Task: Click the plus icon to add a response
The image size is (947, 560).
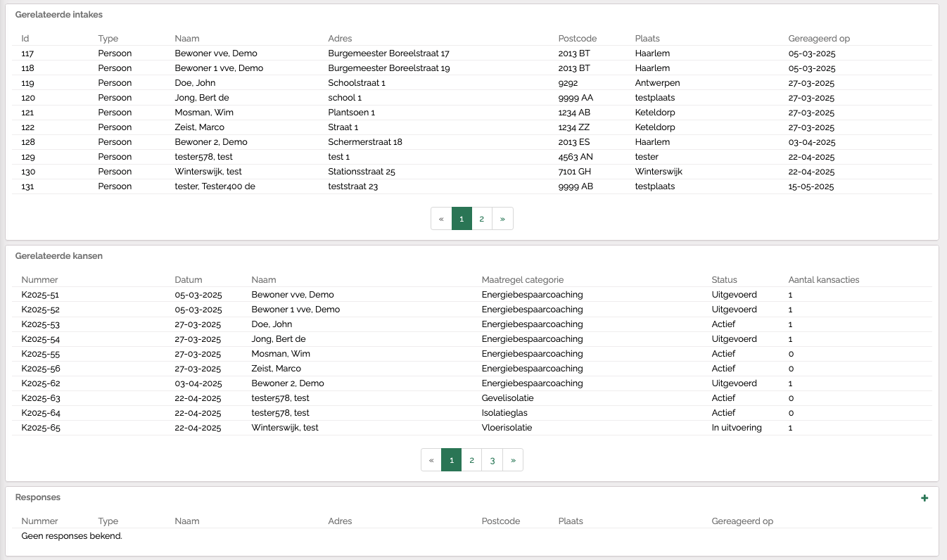Action: [924, 498]
